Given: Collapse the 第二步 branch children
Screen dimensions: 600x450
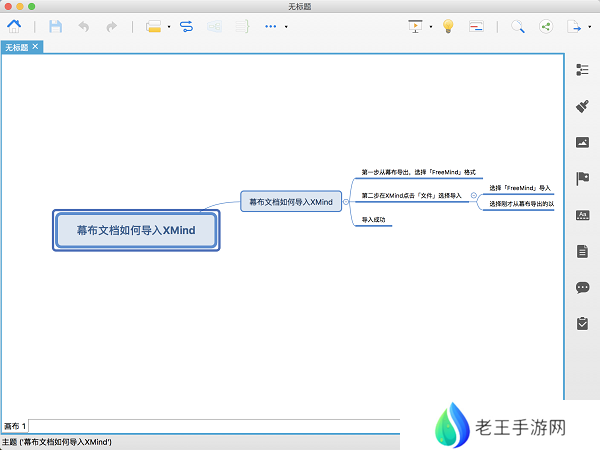Looking at the screenshot, I should 474,196.
